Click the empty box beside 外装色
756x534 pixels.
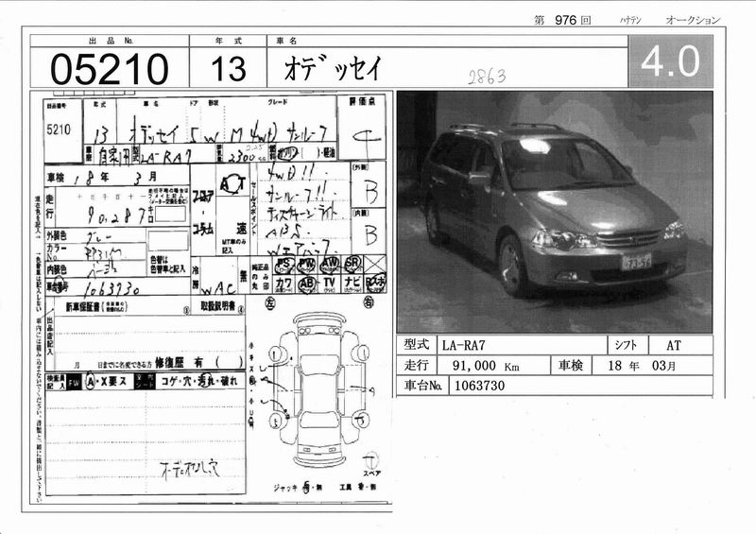pos(168,240)
